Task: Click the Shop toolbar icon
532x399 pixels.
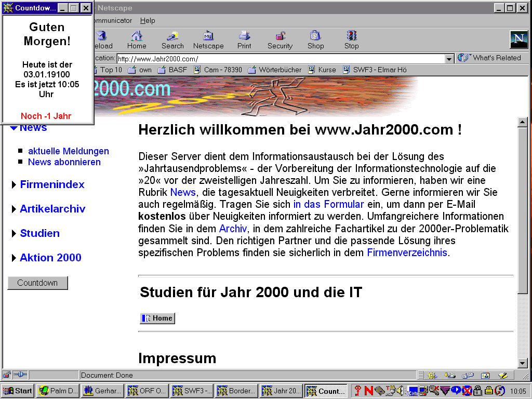Action: pyautogui.click(x=315, y=39)
